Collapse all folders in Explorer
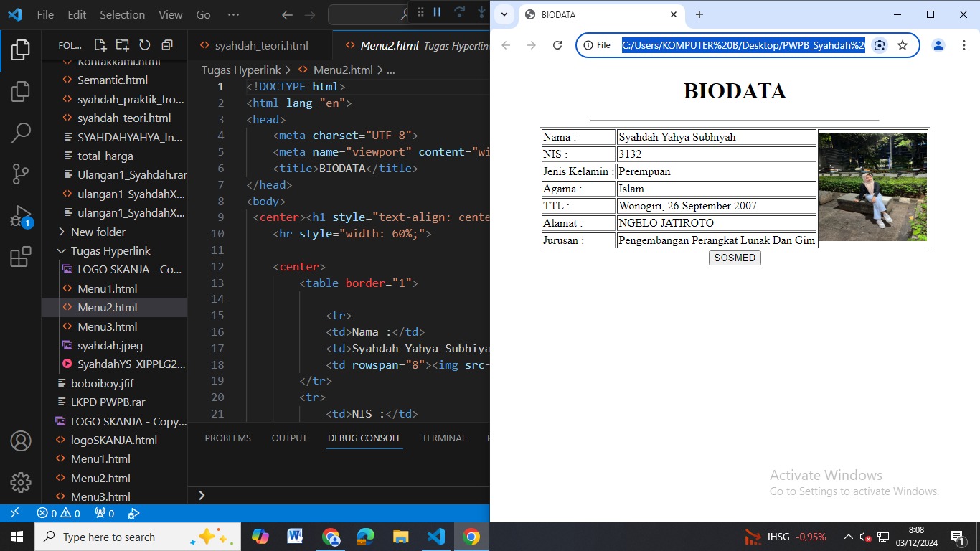This screenshot has width=980, height=551. (167, 45)
